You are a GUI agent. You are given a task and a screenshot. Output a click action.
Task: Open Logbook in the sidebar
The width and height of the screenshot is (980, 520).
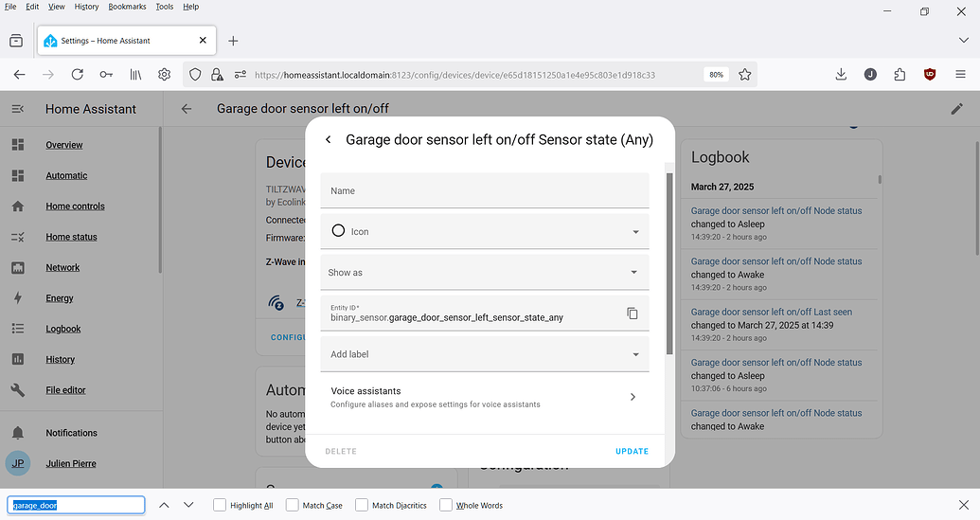coord(63,329)
